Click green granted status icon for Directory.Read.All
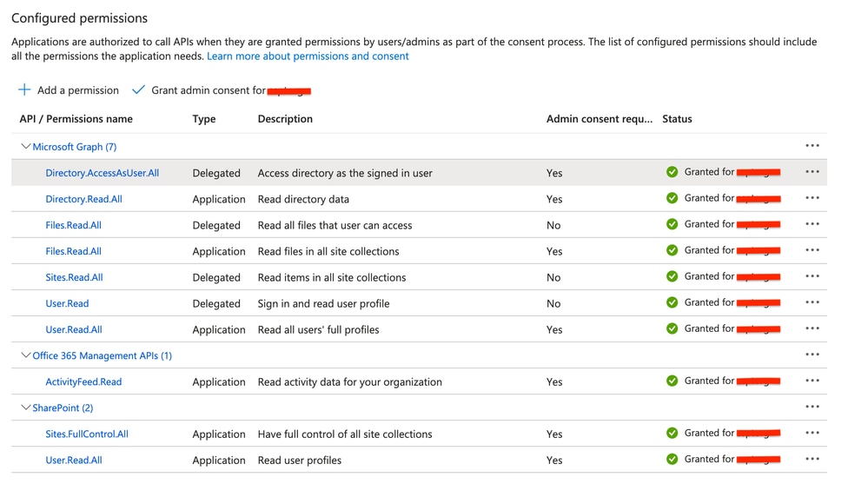The width and height of the screenshot is (868, 484). coord(672,198)
